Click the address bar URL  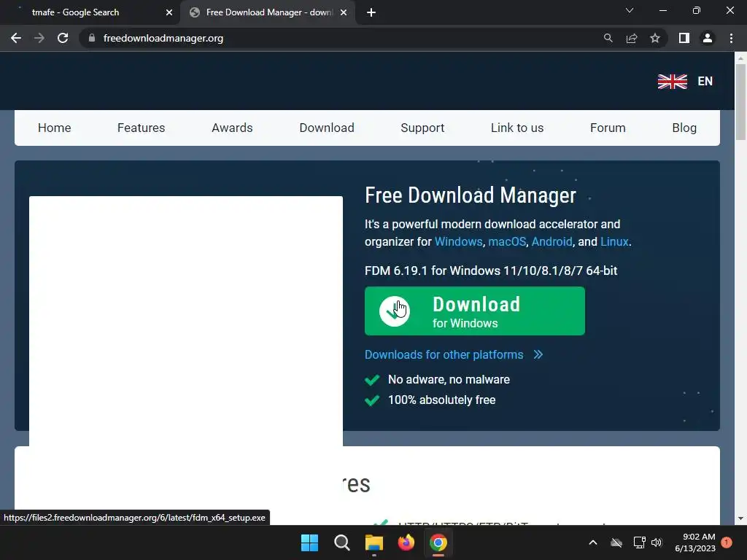click(x=163, y=38)
